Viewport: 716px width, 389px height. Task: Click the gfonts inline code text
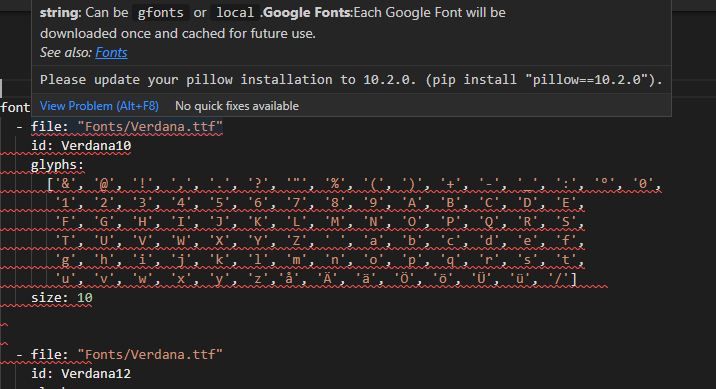(x=161, y=13)
